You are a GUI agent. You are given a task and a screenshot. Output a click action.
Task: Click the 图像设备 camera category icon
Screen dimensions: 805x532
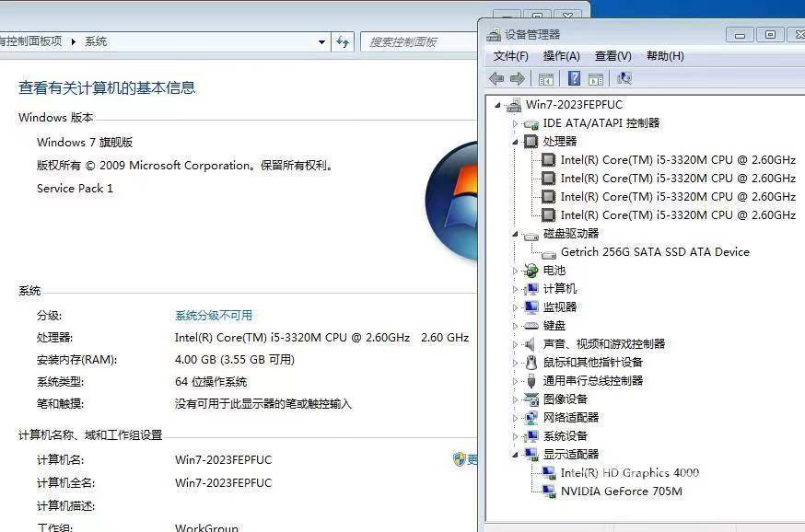click(531, 399)
